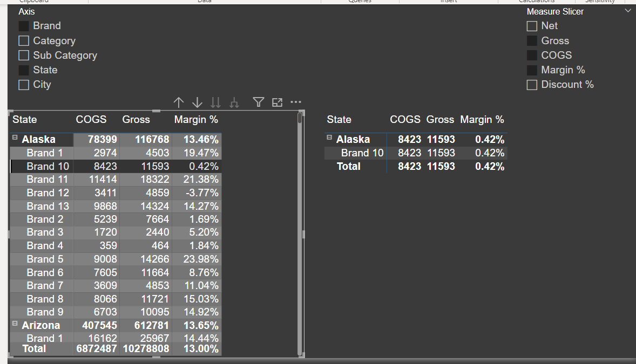
Task: Select Brand 8 row in left matrix
Action: (116, 299)
